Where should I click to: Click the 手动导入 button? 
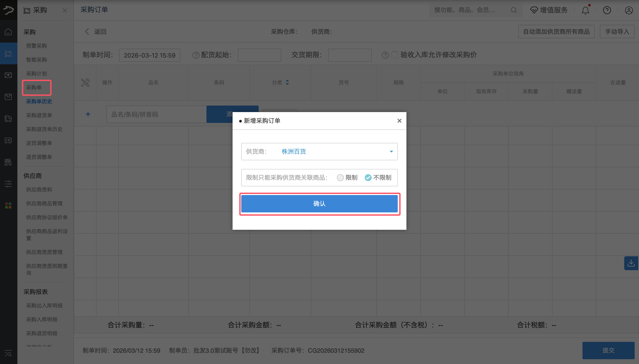point(617,31)
